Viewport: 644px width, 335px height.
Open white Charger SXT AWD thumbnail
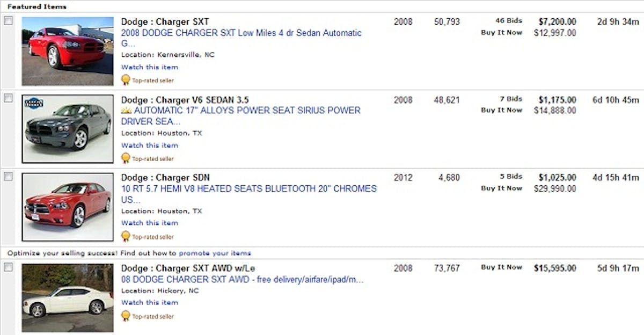(x=68, y=298)
